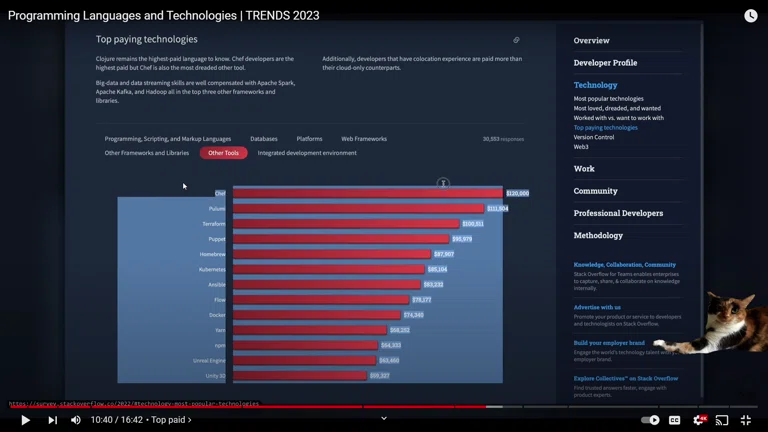
Task: Open video settings gear menu
Action: [x=699, y=420]
